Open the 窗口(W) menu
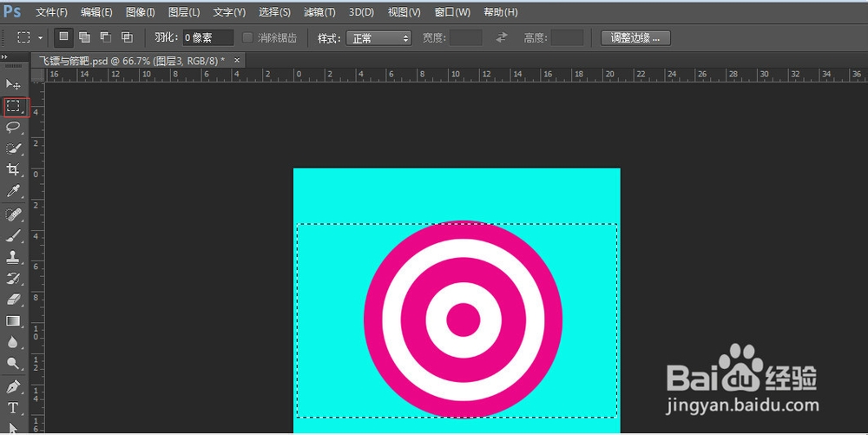This screenshot has height=435, width=868. click(x=452, y=12)
